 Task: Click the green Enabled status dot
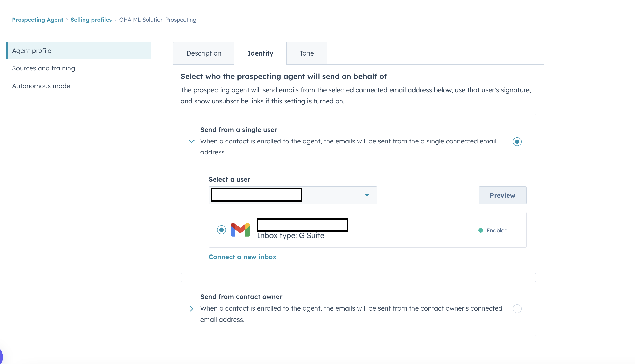(480, 230)
